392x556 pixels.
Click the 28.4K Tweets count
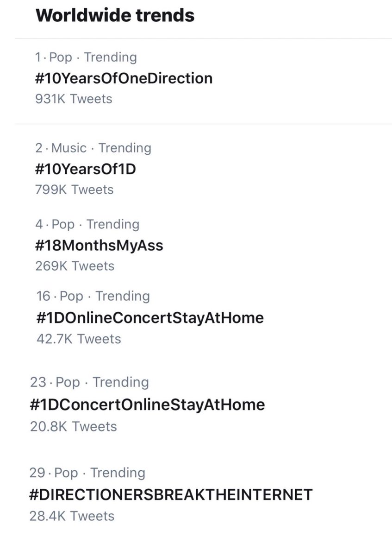click(x=71, y=516)
